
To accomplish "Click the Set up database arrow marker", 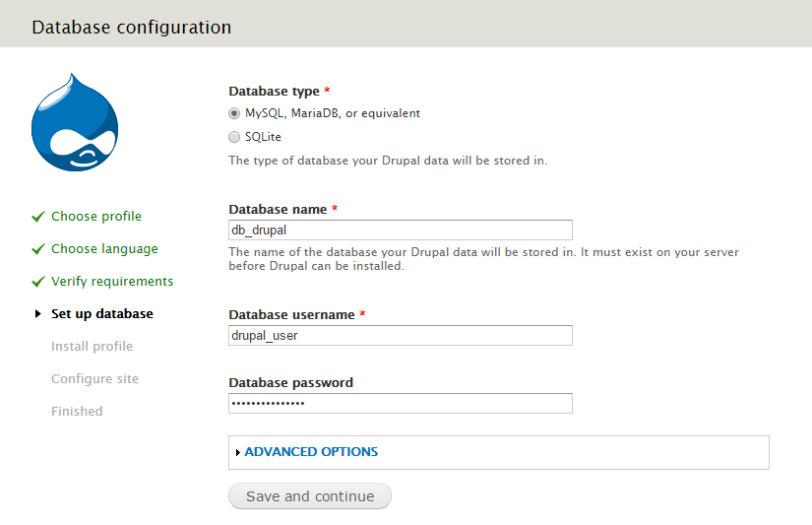I will coord(37,314).
